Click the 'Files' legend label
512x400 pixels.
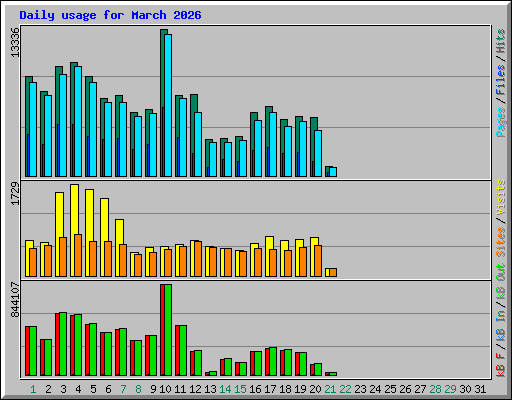pyautogui.click(x=501, y=80)
